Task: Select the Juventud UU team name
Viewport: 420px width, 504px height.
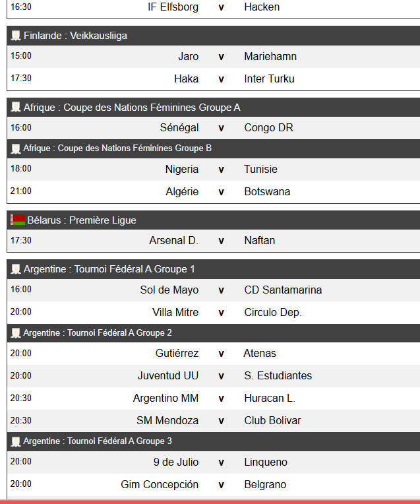Action: coord(168,376)
